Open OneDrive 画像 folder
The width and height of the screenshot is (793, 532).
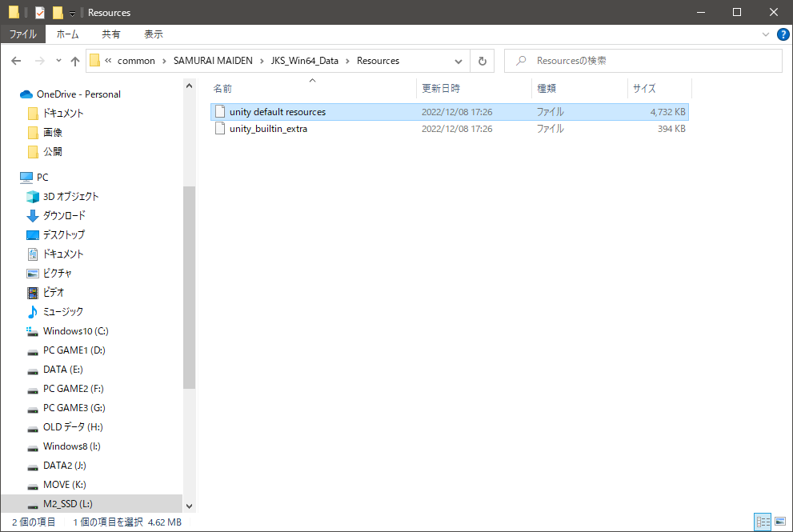coord(53,133)
